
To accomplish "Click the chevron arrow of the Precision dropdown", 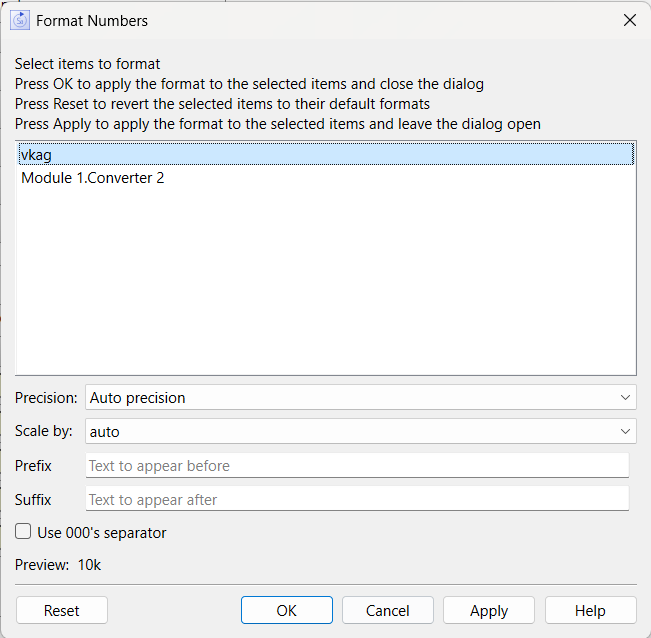I will click(625, 398).
